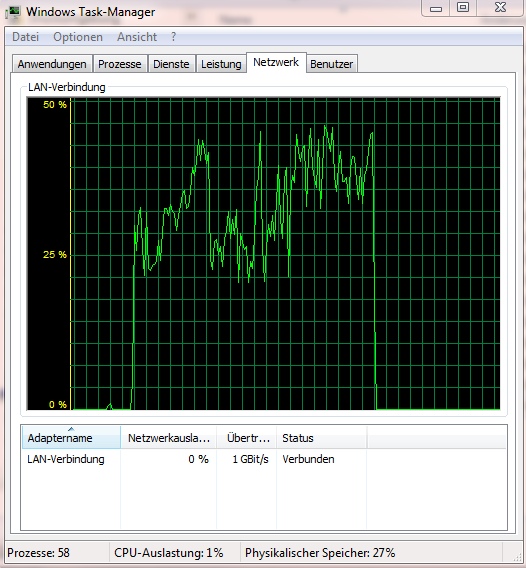Switch to the Benutzer tab
526x568 pixels.
click(331, 64)
